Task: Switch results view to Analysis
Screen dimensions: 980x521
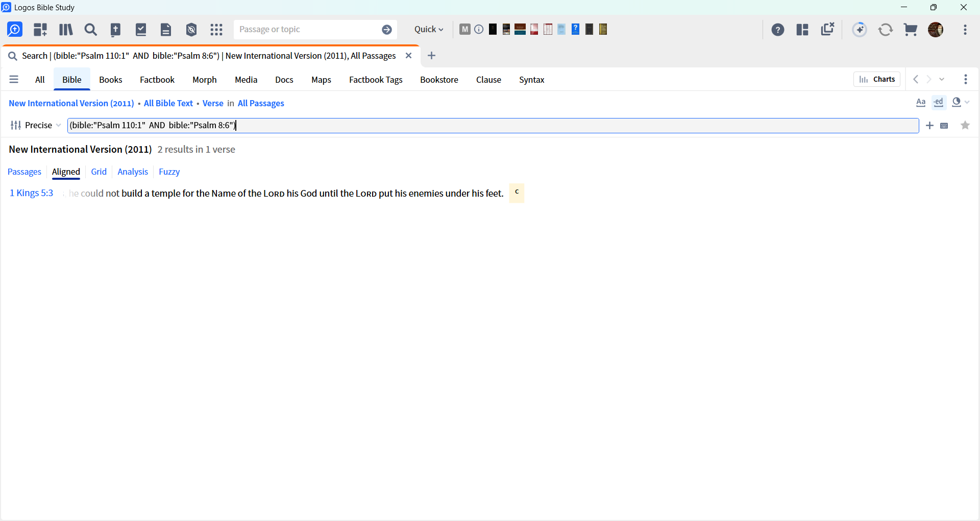Action: pos(133,172)
